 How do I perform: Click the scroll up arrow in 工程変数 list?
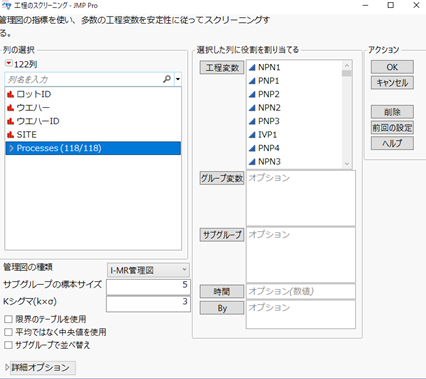click(347, 65)
